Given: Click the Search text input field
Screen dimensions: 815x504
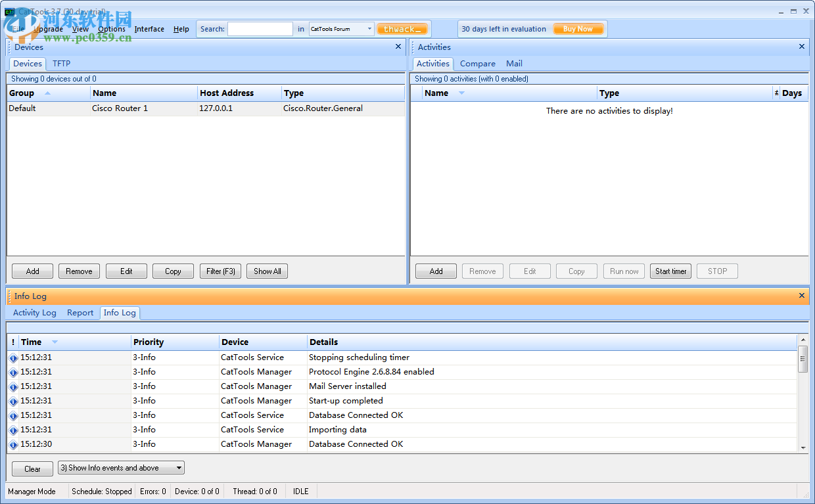Looking at the screenshot, I should 260,29.
